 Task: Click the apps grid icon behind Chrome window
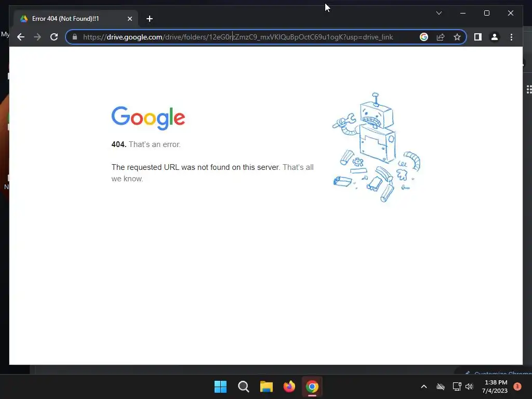529,89
